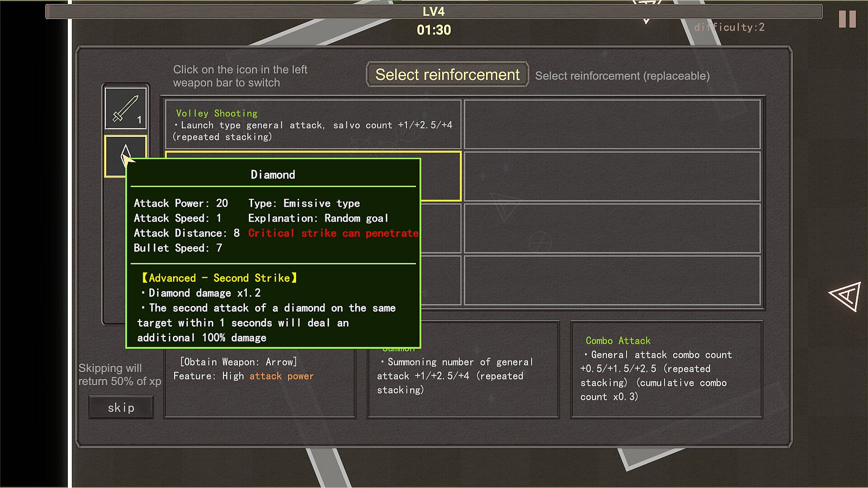This screenshot has width=868, height=488.
Task: Select the second-row right empty slot
Action: pyautogui.click(x=612, y=176)
